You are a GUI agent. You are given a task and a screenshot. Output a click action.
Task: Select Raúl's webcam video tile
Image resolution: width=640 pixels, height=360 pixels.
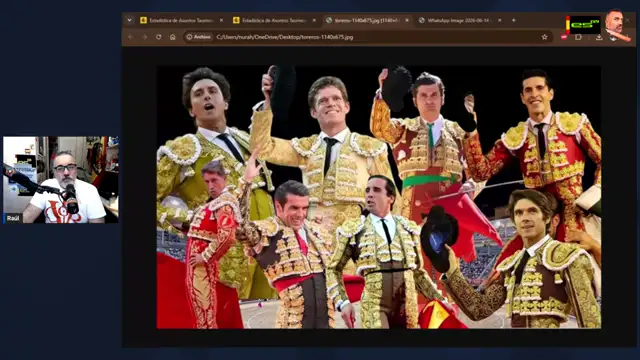[x=61, y=180]
